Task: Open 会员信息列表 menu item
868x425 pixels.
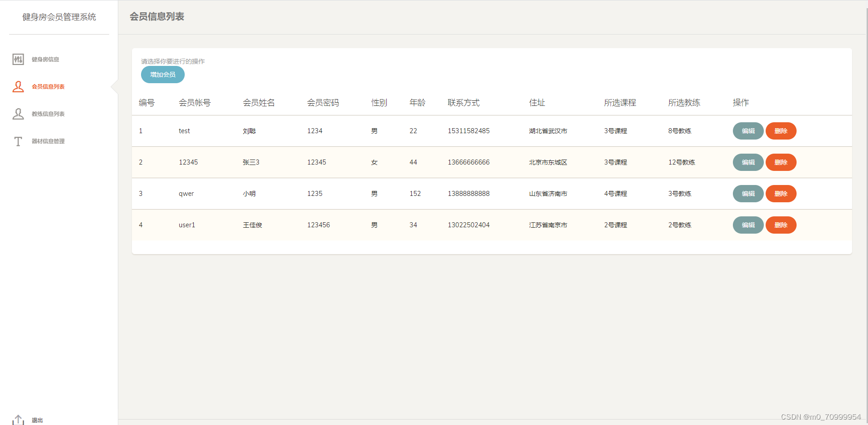Action: [48, 87]
